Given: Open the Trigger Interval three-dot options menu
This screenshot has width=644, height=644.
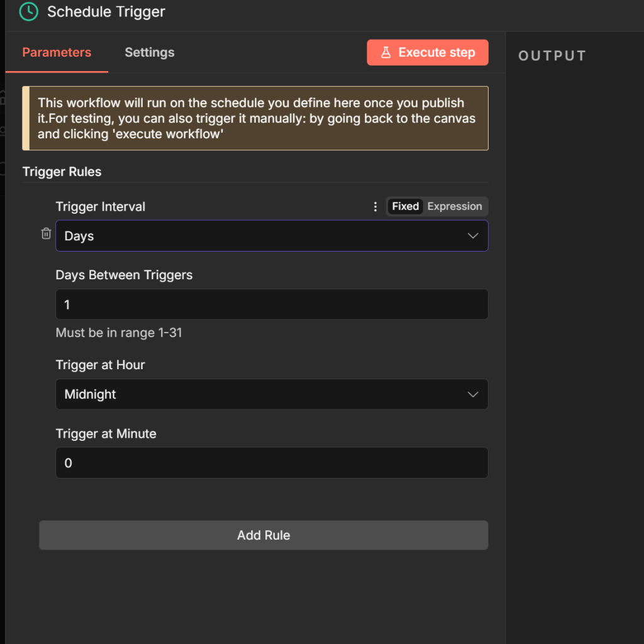Looking at the screenshot, I should 375,206.
